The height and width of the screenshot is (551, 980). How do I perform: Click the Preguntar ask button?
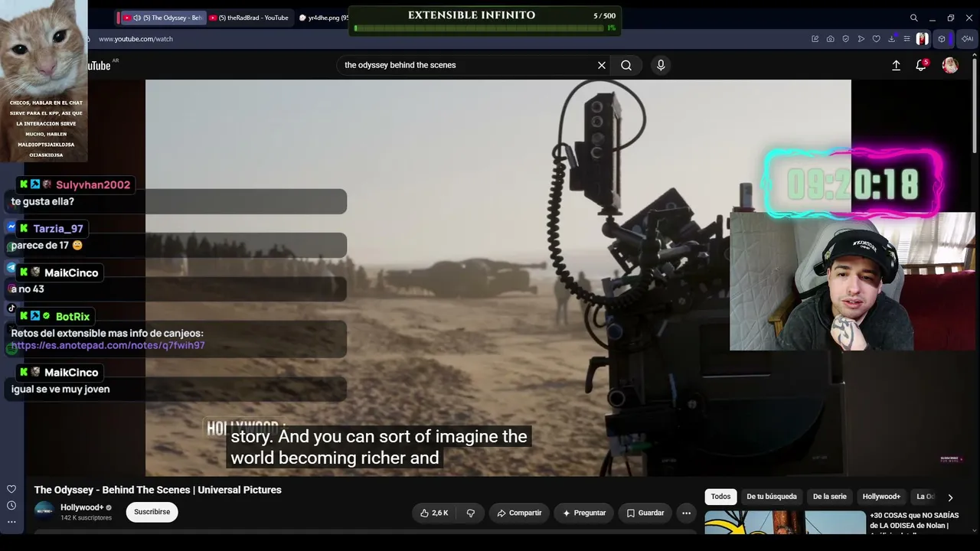point(584,513)
